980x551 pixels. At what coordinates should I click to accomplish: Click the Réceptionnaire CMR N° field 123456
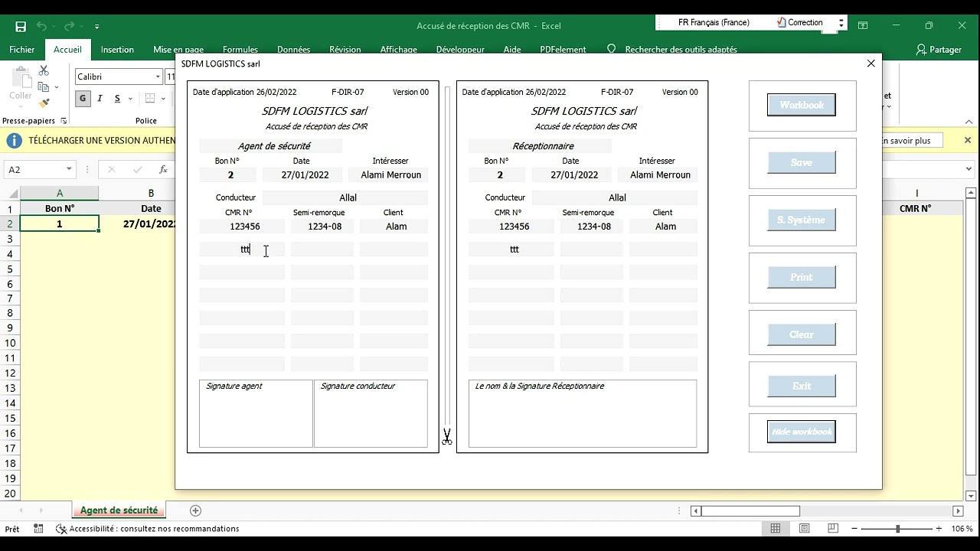[511, 226]
